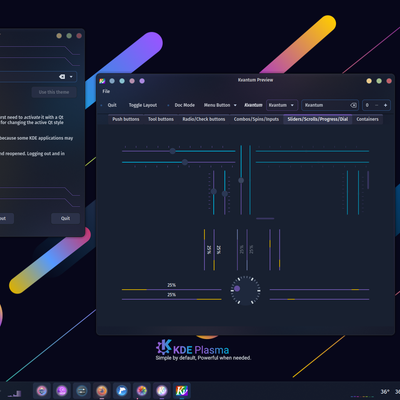This screenshot has width=400, height=400.
Task: Clear the theme combo box in the left window
Action: (62, 77)
